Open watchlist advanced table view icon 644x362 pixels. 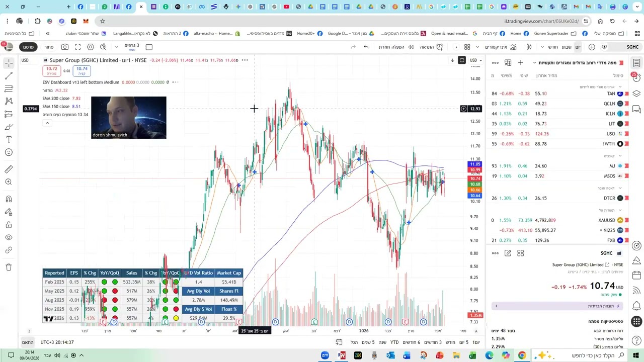[x=508, y=63]
